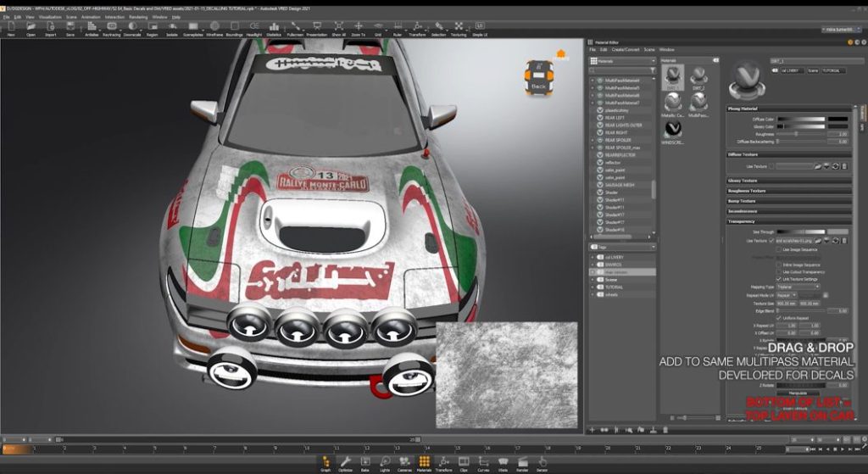Open the Visualization menu
Image resolution: width=868 pixels, height=474 pixels.
[50, 17]
